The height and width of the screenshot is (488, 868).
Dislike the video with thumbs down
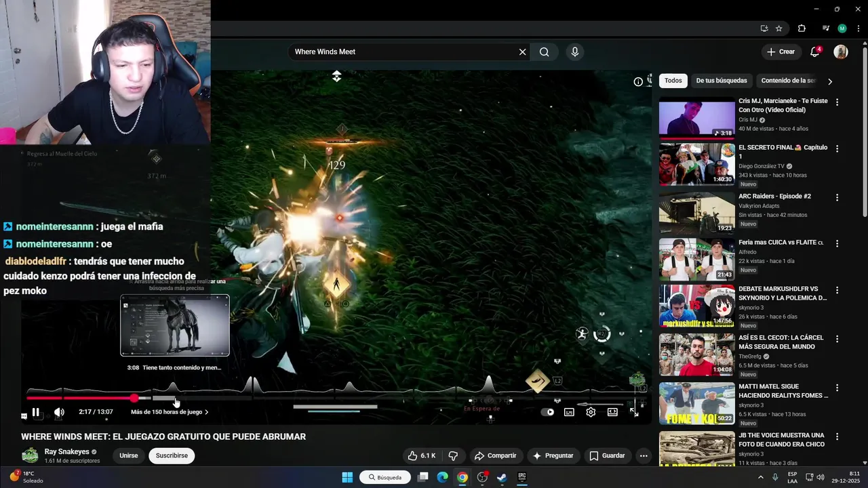453,455
